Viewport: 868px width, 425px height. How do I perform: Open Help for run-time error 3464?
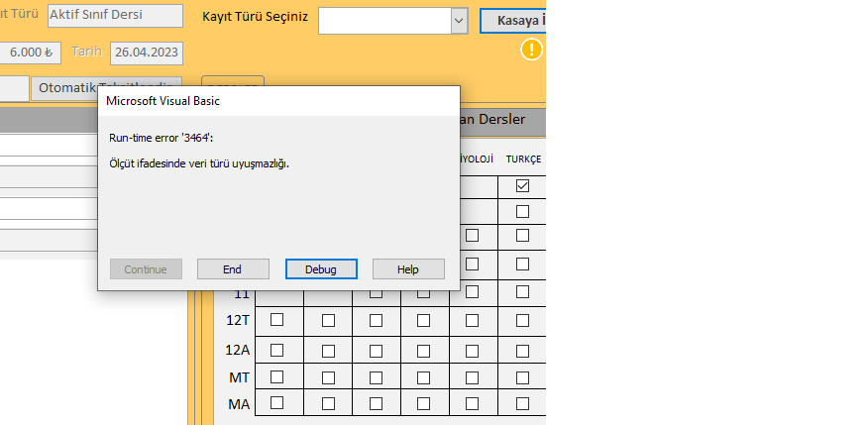pos(408,268)
